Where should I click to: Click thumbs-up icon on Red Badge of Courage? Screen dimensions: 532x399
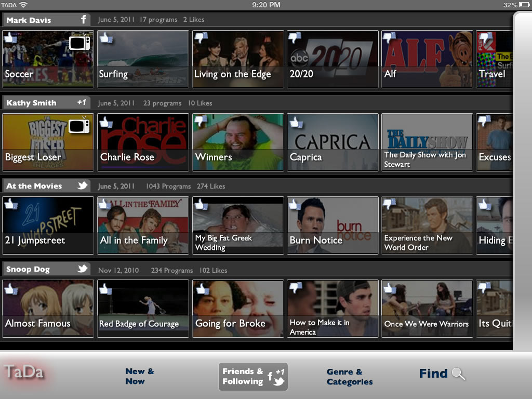coord(105,289)
